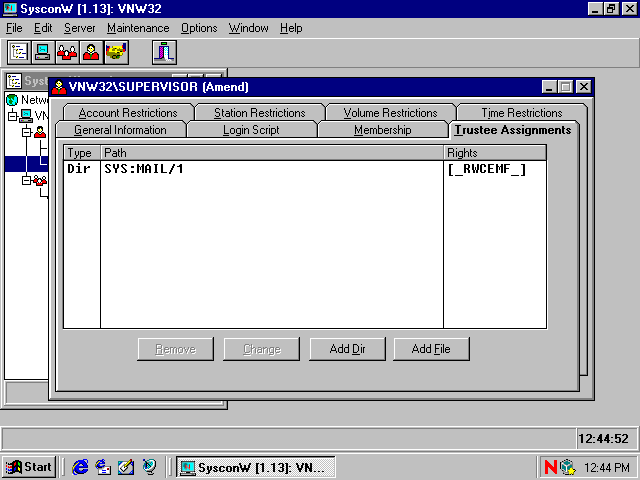Select the groups icon in the tree
Viewport: 640px width, 480px height.
pos(40,180)
